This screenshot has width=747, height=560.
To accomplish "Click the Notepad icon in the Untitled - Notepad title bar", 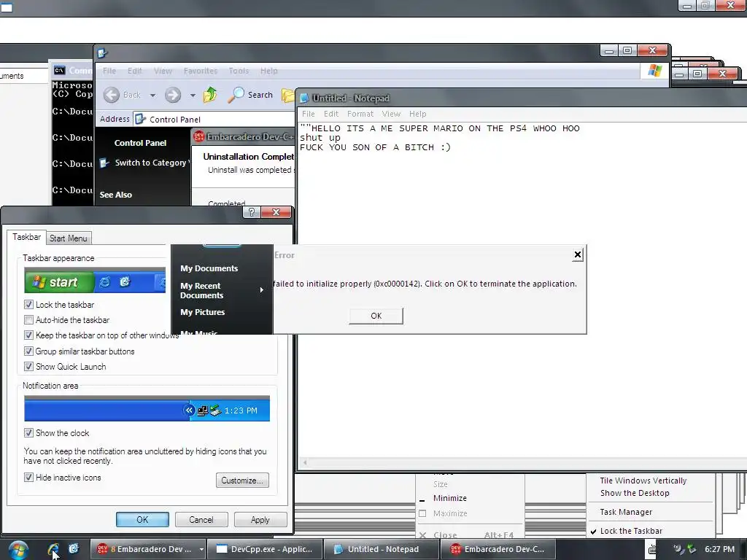I will pyautogui.click(x=304, y=98).
